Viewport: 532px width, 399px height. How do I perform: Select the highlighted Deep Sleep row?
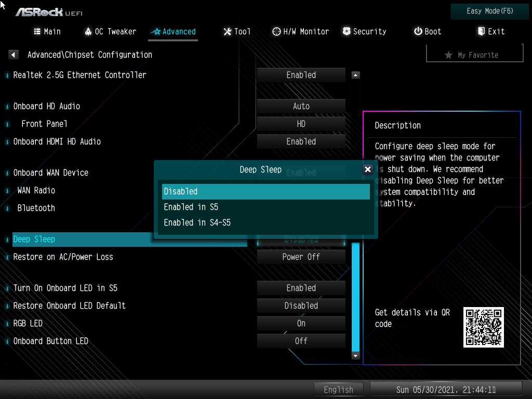[129, 239]
